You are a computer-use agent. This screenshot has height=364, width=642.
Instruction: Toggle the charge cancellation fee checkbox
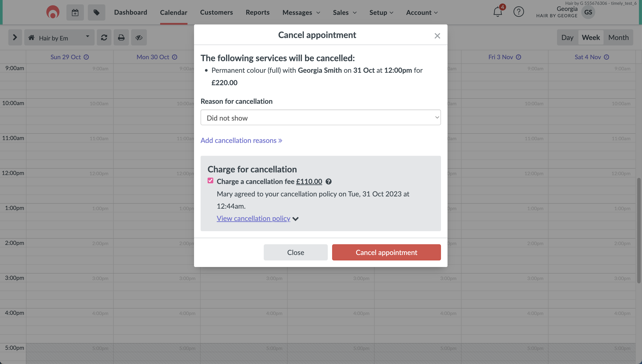pos(211,181)
